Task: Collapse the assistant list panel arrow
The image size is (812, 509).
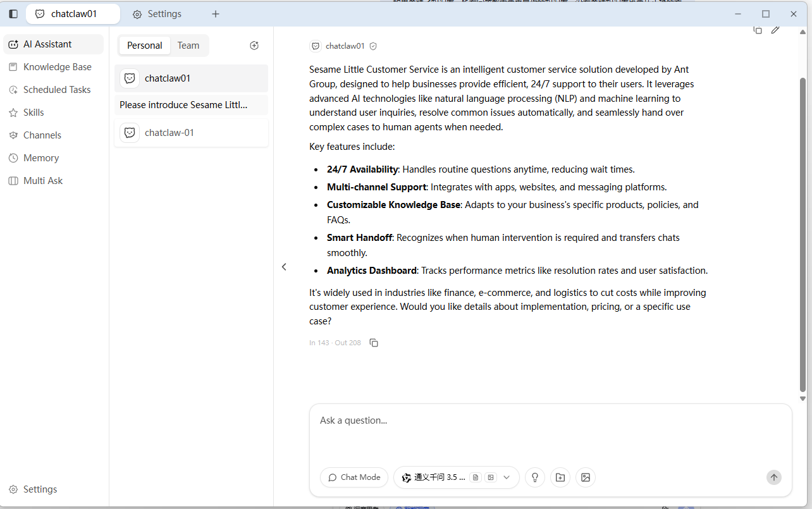Action: pyautogui.click(x=284, y=267)
